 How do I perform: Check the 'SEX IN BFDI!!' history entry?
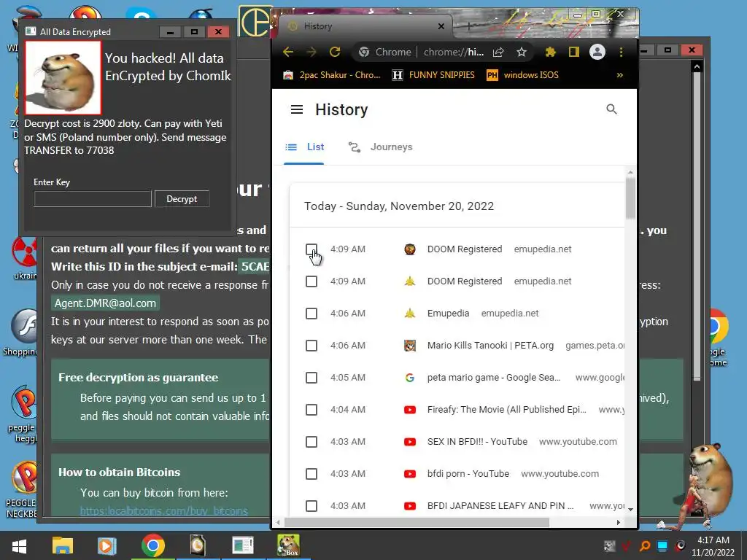click(311, 442)
